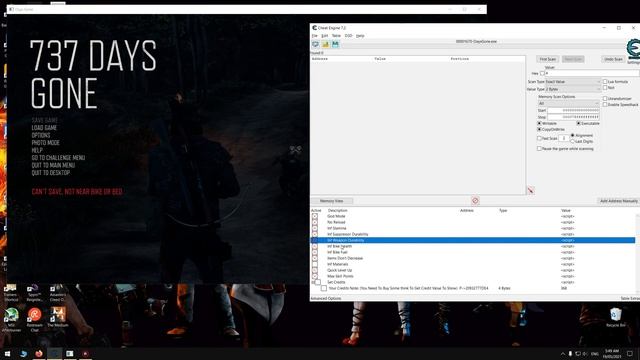The width and height of the screenshot is (640, 360).
Task: Toggle Inf Bike Fuel cheat checkbox
Action: point(315,253)
